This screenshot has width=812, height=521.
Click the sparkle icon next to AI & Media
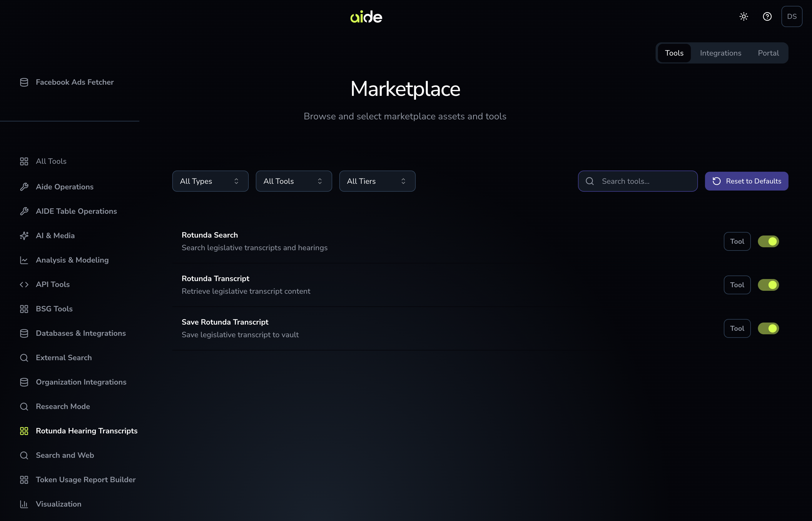coord(24,236)
